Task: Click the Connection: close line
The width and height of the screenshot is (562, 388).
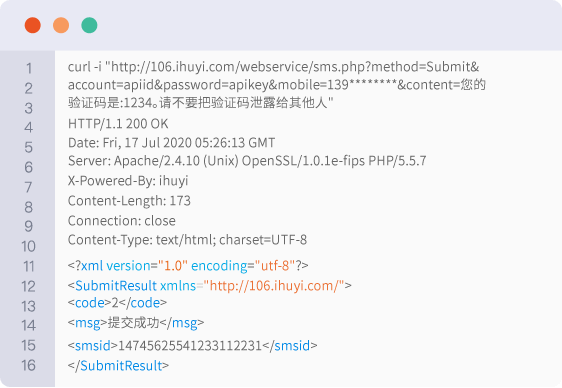Action: point(122,221)
